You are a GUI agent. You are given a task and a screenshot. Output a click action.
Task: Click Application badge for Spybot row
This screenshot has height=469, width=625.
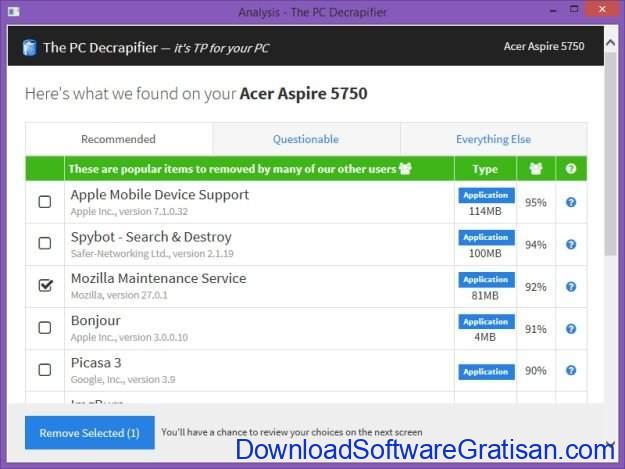click(x=486, y=237)
